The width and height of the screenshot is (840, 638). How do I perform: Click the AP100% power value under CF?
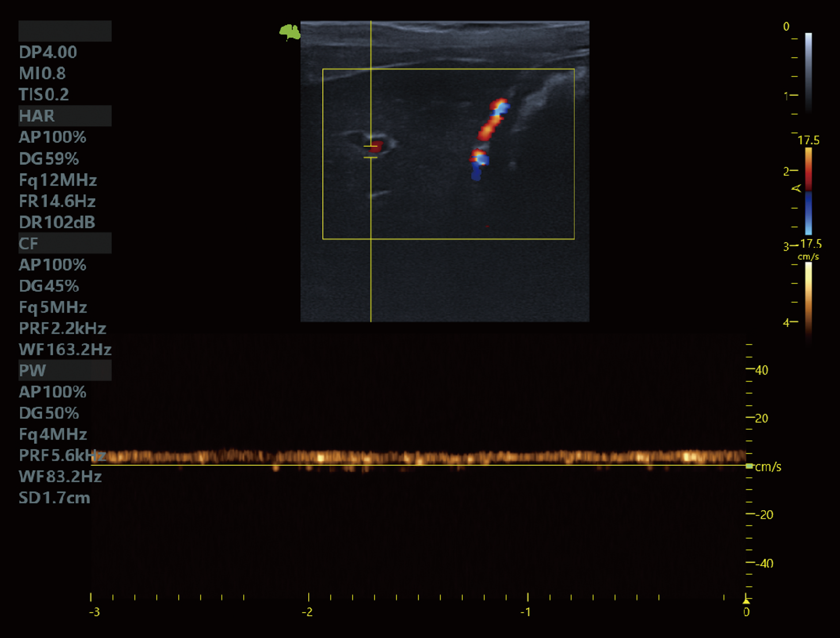click(52, 265)
